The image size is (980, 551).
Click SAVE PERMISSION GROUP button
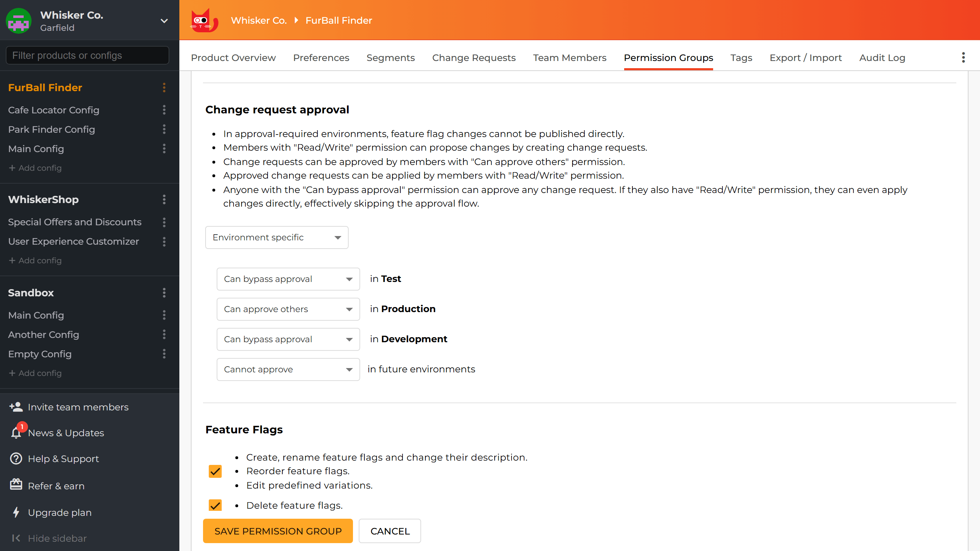click(x=278, y=531)
